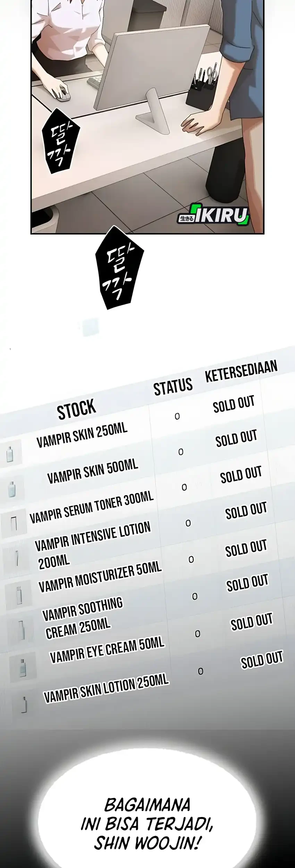Click the KETERSEDIAAN column header
The height and width of the screenshot is (868, 295).
point(241,372)
